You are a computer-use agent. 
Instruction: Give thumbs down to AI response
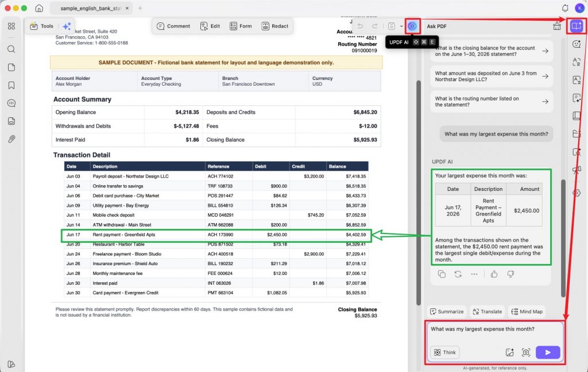click(x=510, y=274)
